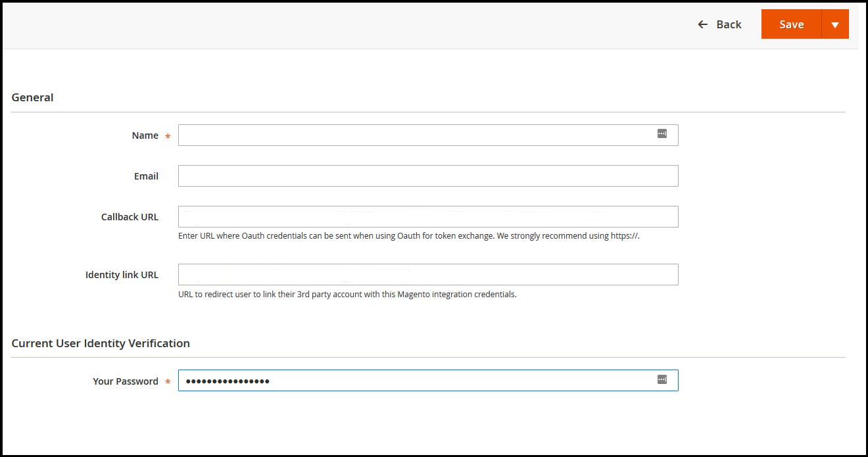Click the Identity link URL label

pyautogui.click(x=122, y=275)
